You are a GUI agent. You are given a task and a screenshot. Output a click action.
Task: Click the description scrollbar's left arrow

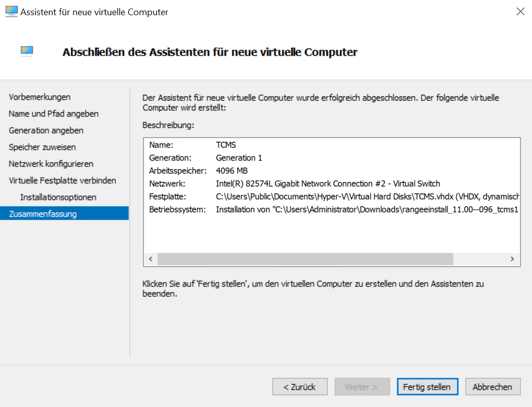pyautogui.click(x=150, y=259)
